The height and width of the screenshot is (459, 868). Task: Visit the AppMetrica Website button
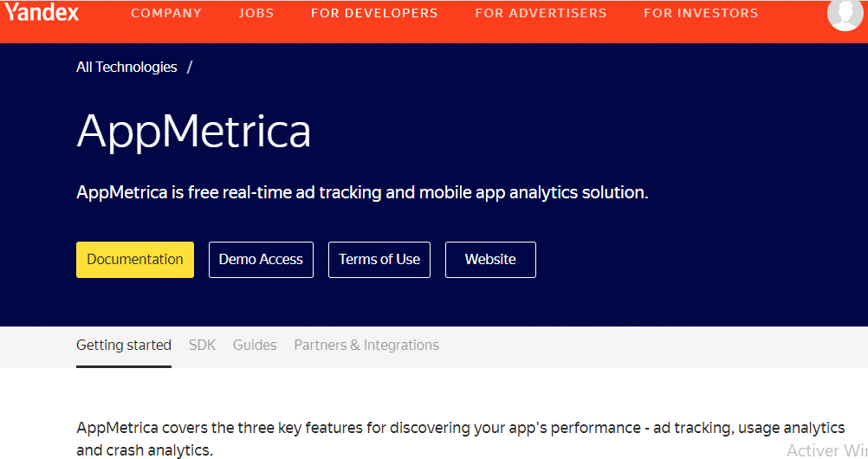pyautogui.click(x=490, y=260)
